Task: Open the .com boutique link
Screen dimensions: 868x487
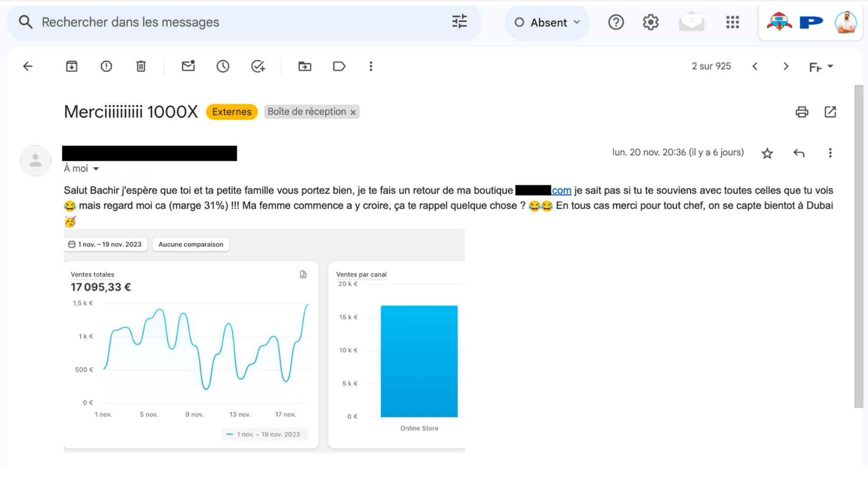Action: [561, 191]
